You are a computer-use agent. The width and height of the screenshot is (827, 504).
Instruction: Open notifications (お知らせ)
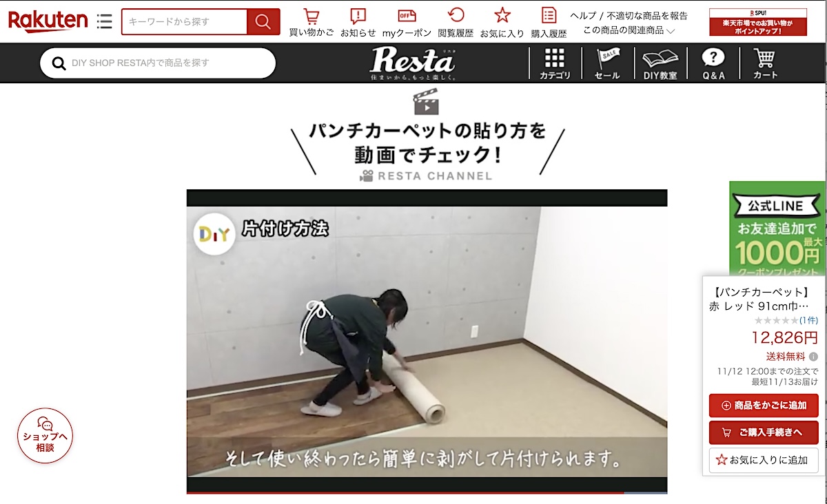358,22
